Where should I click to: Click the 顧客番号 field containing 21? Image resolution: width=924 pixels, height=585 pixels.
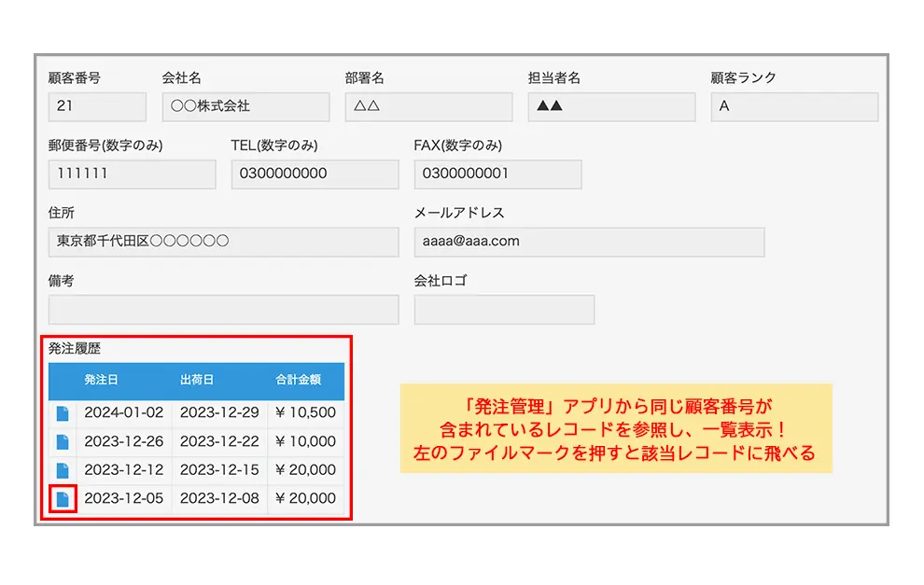pos(97,106)
